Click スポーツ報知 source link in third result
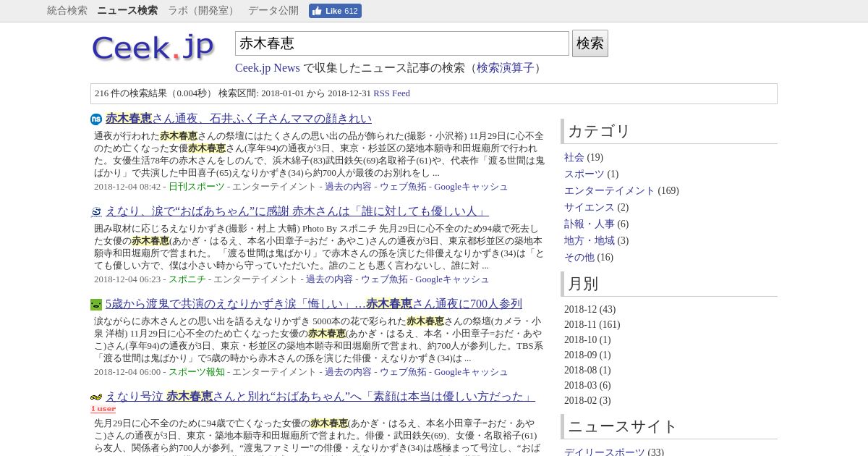 (x=197, y=372)
